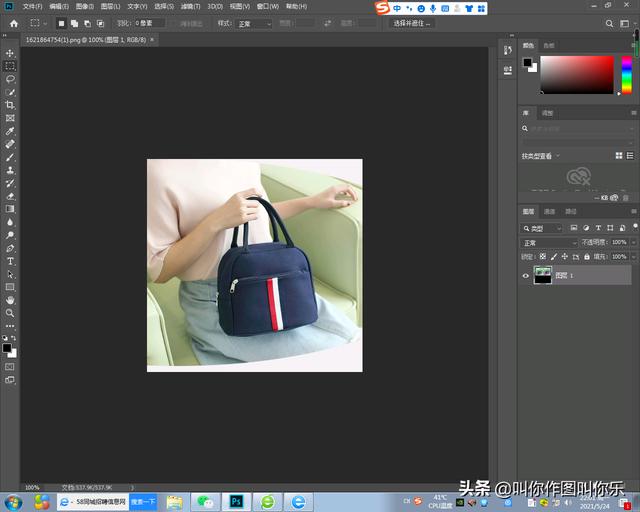640x512 pixels.
Task: Select the Lasso tool
Action: (11, 79)
